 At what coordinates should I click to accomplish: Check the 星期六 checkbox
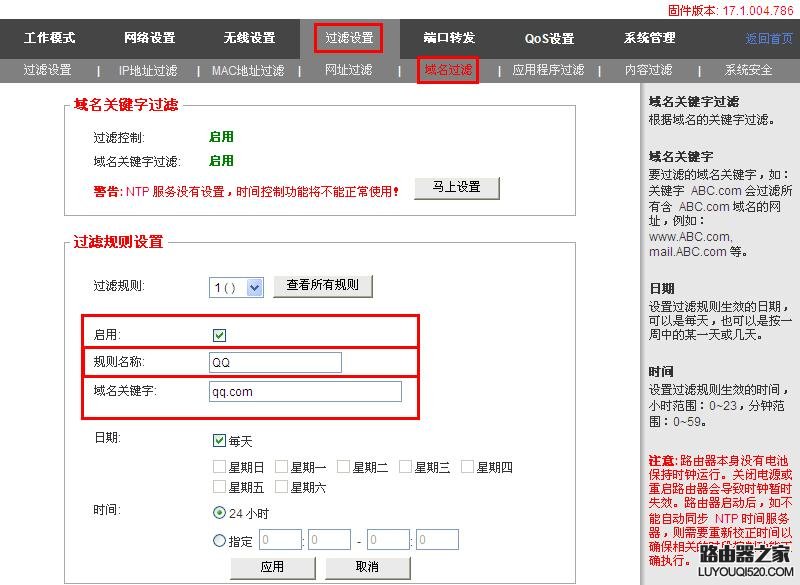(281, 487)
